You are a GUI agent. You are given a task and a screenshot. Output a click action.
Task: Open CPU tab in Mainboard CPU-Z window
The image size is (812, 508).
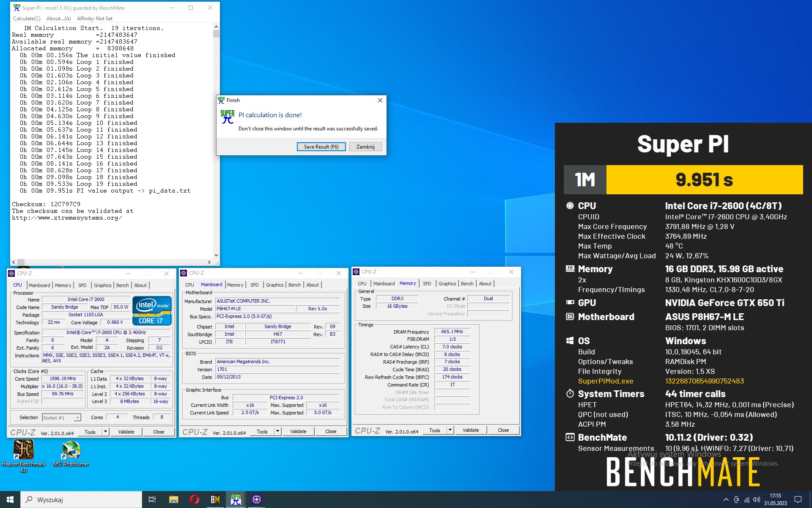tap(189, 285)
